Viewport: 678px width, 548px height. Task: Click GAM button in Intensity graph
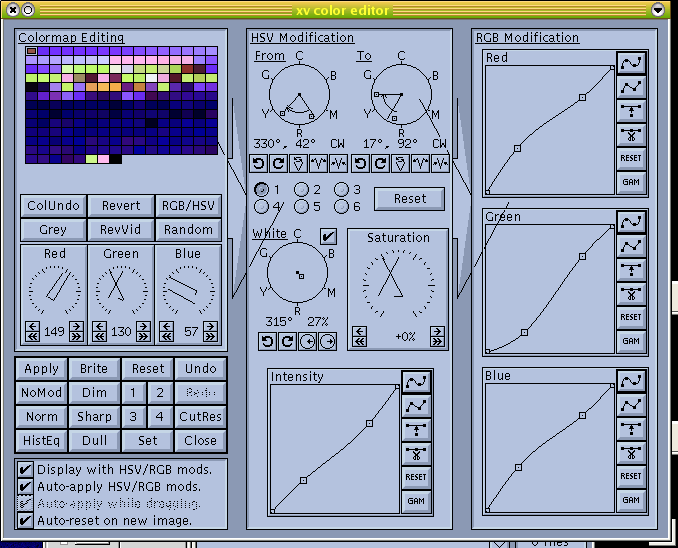pos(416,501)
